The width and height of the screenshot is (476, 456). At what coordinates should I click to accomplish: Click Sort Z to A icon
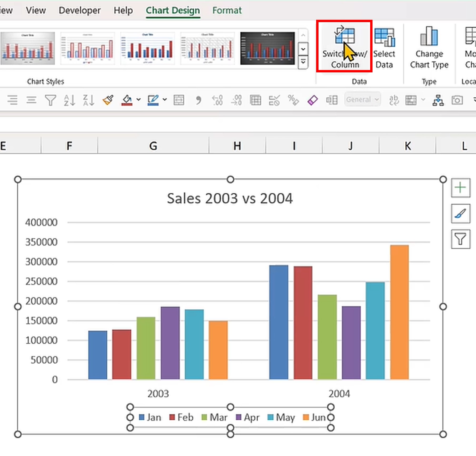coord(88,100)
